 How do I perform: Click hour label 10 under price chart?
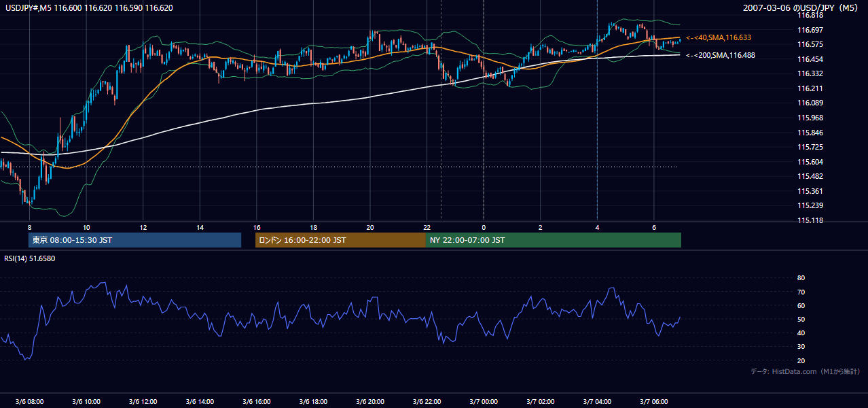click(x=86, y=227)
